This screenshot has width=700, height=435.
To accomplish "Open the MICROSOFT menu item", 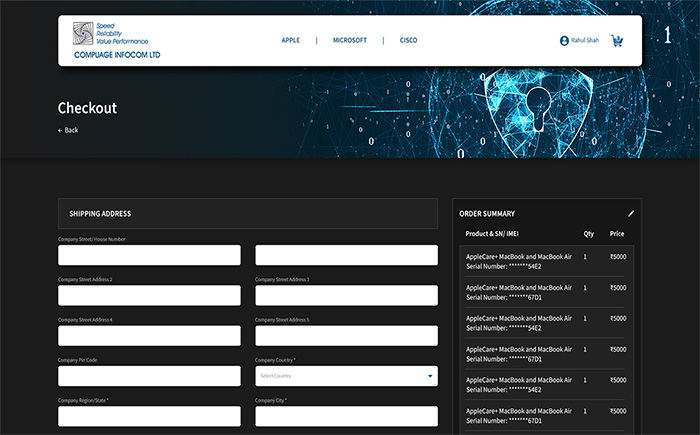I will 350,40.
